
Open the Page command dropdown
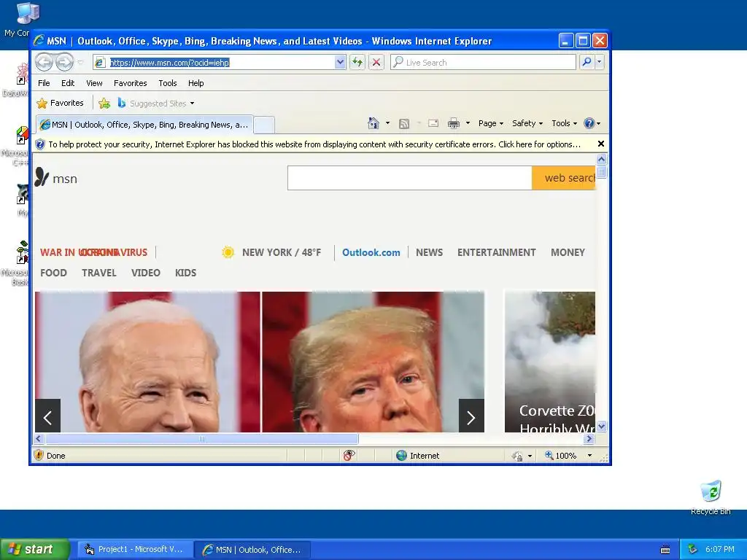(491, 123)
